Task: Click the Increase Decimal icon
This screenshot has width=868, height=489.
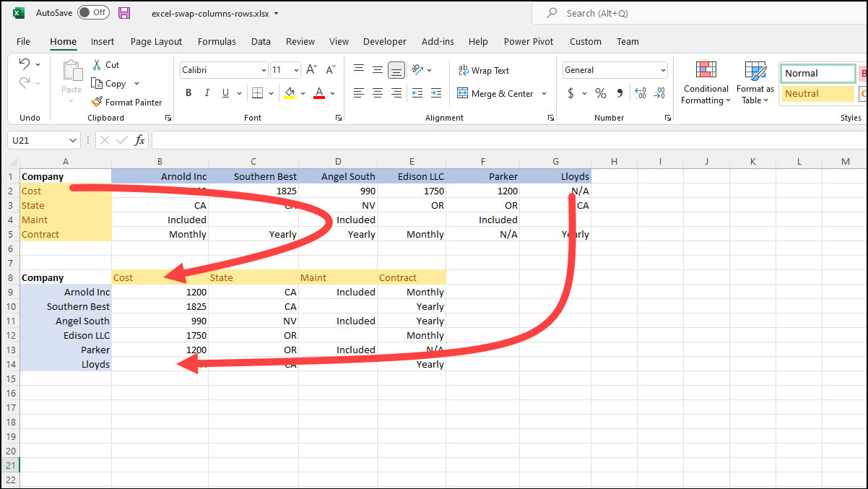Action: [640, 92]
